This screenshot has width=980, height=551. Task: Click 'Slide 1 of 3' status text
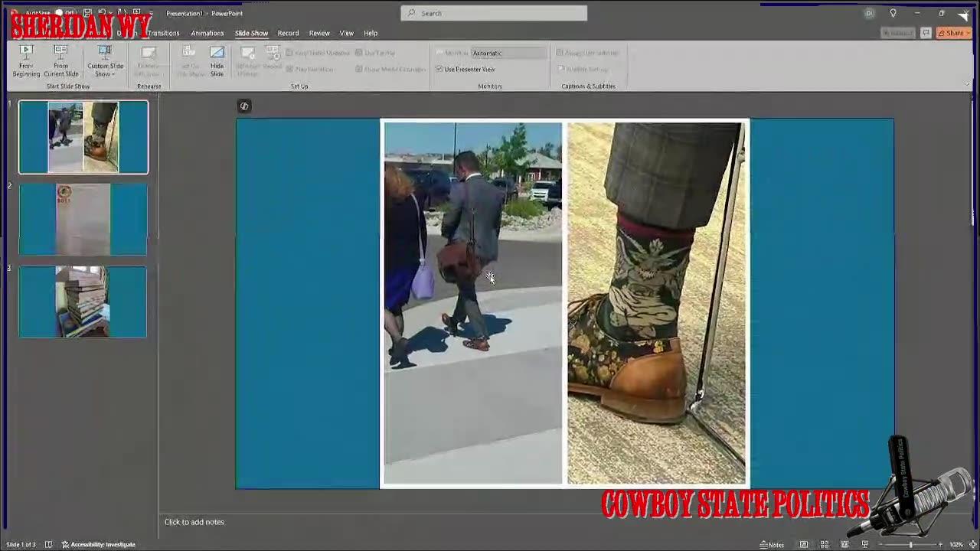(x=21, y=544)
